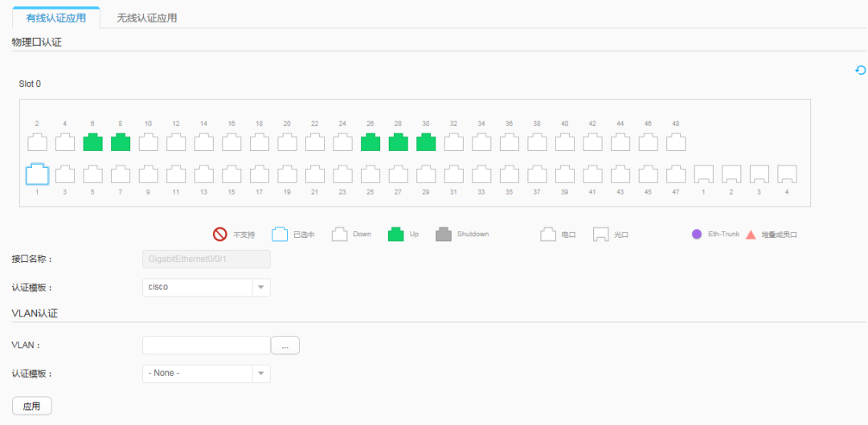This screenshot has height=425, width=868.
Task: Click the purple Eth-Trunk legend dot
Action: point(697,234)
